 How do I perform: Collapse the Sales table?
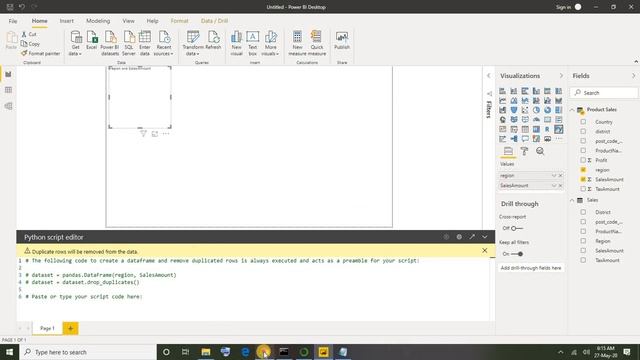tap(572, 200)
